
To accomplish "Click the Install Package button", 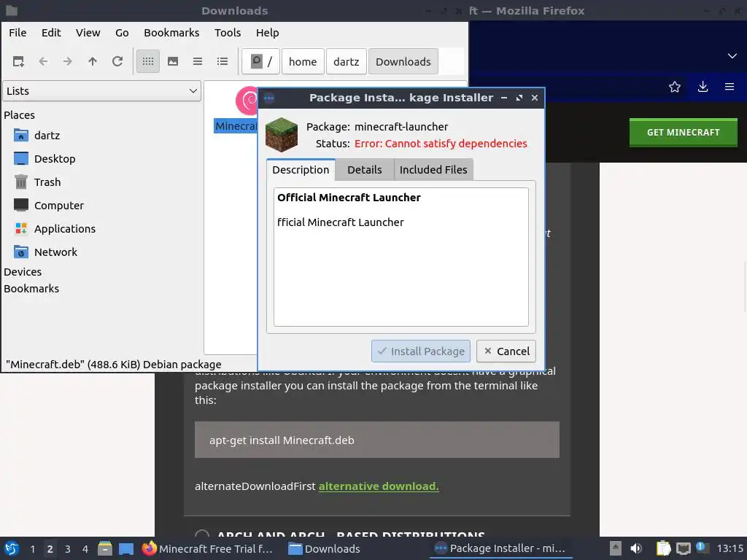I will coord(421,351).
